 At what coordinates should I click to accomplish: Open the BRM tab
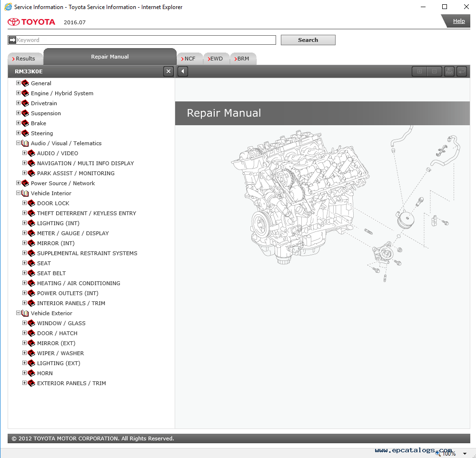pyautogui.click(x=243, y=59)
